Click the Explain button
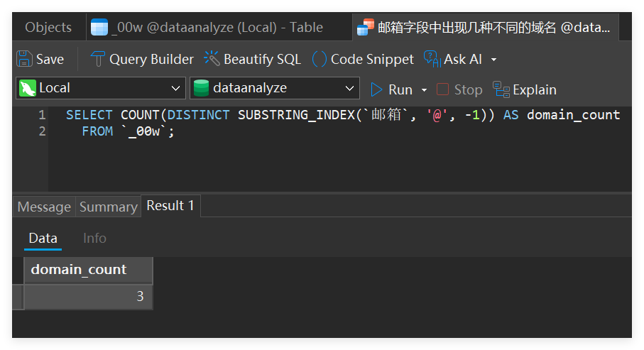The width and height of the screenshot is (644, 350). coord(525,89)
